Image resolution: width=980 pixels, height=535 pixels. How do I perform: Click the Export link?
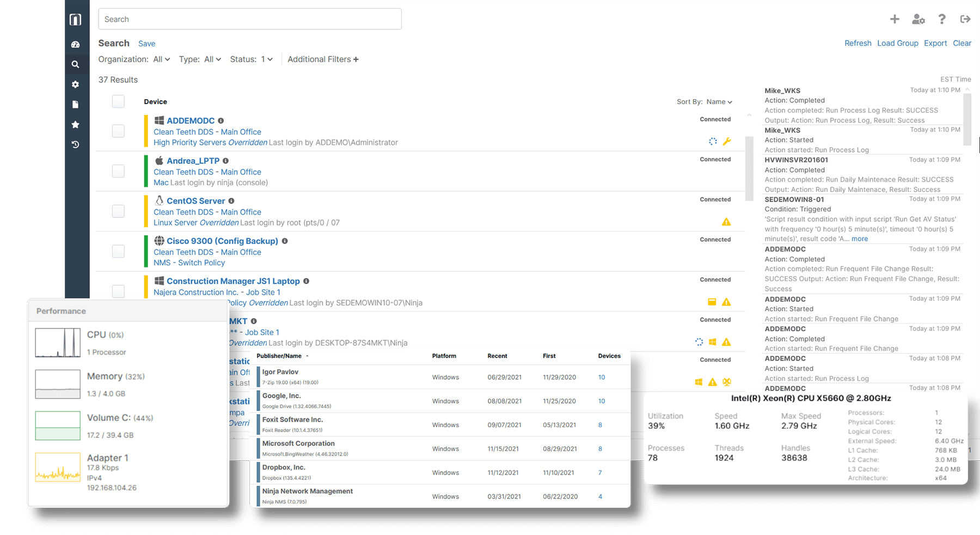tap(935, 43)
